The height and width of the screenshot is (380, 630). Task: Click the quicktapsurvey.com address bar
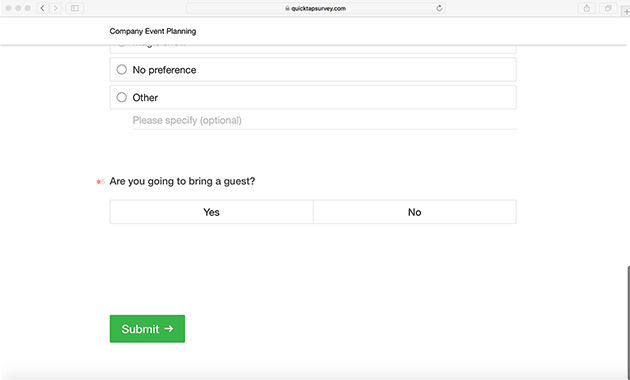[x=315, y=8]
